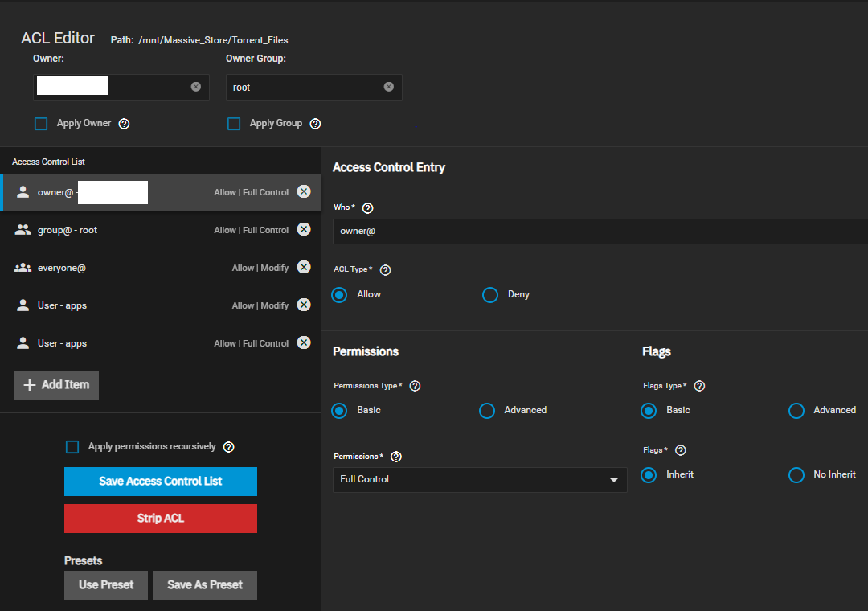The height and width of the screenshot is (611, 868).
Task: Clear the Owner field with its X icon
Action: 196,87
